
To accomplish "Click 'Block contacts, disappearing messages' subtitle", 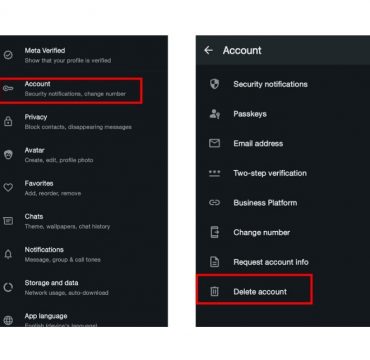I will click(x=78, y=127).
